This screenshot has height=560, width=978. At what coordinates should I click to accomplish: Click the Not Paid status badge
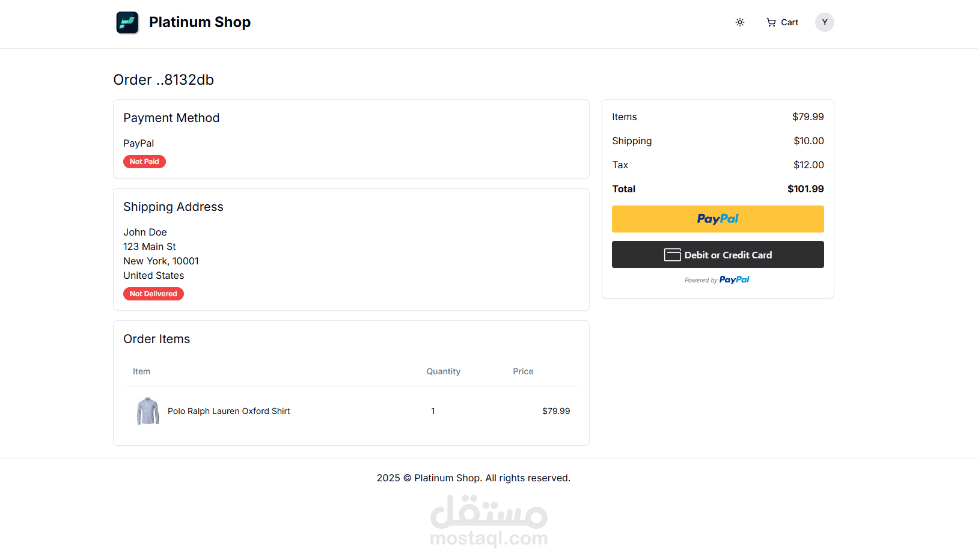click(x=144, y=162)
